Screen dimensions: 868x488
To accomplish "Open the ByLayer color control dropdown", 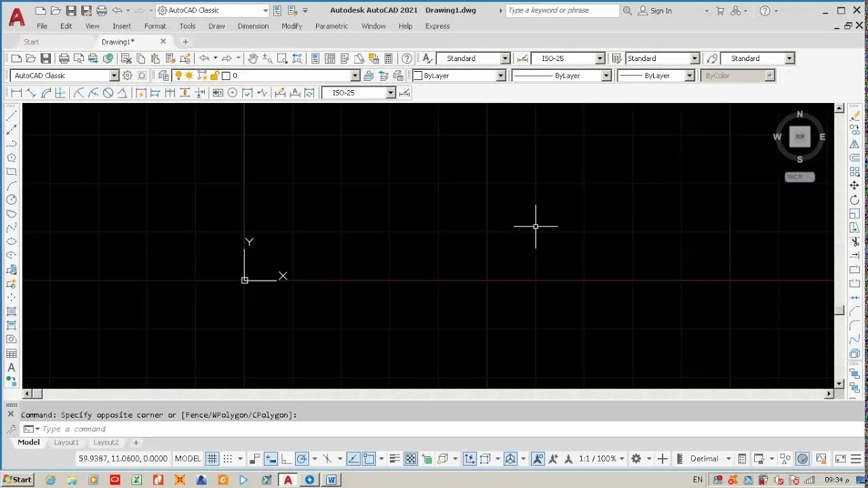I will point(501,76).
